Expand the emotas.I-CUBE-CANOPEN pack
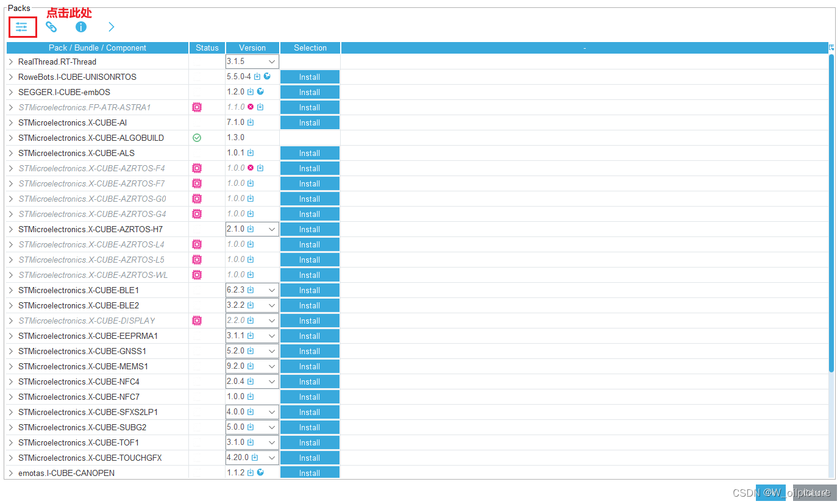 11,473
